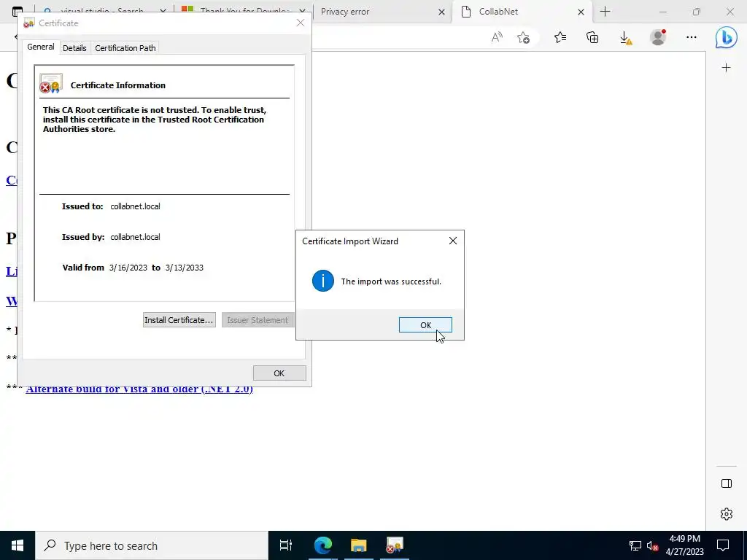
Task: Select the General tab
Action: click(41, 47)
